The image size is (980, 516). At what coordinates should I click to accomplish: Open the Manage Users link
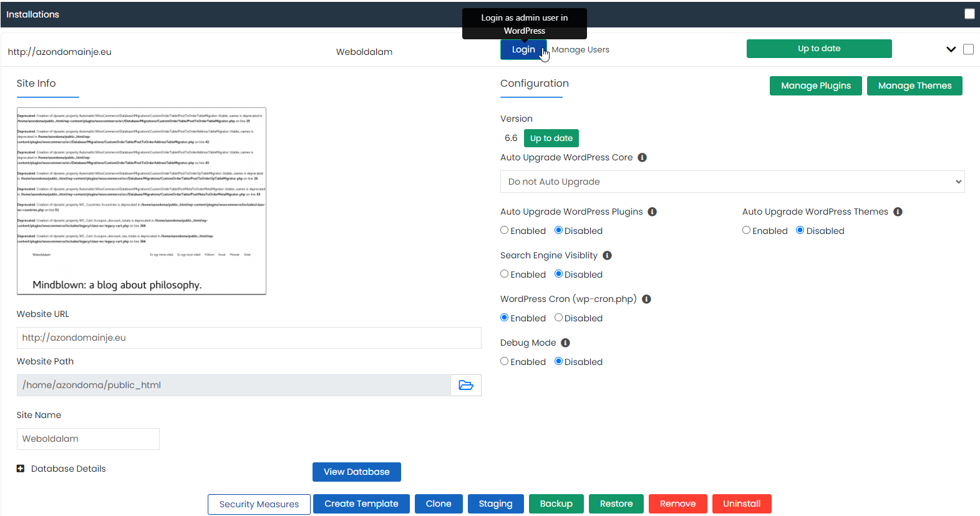point(580,50)
